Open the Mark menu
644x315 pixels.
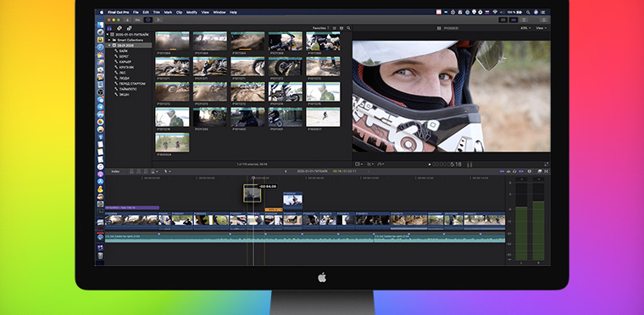pos(168,13)
